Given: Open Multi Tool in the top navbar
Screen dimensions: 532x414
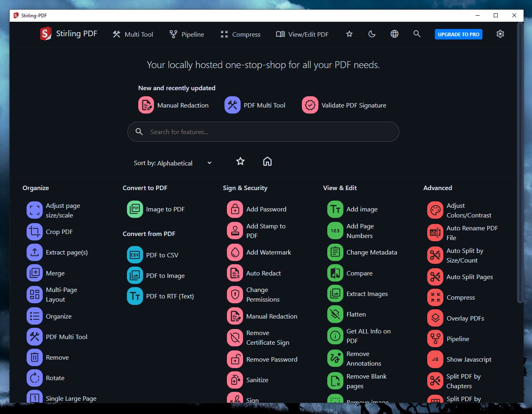Looking at the screenshot, I should click(x=133, y=34).
